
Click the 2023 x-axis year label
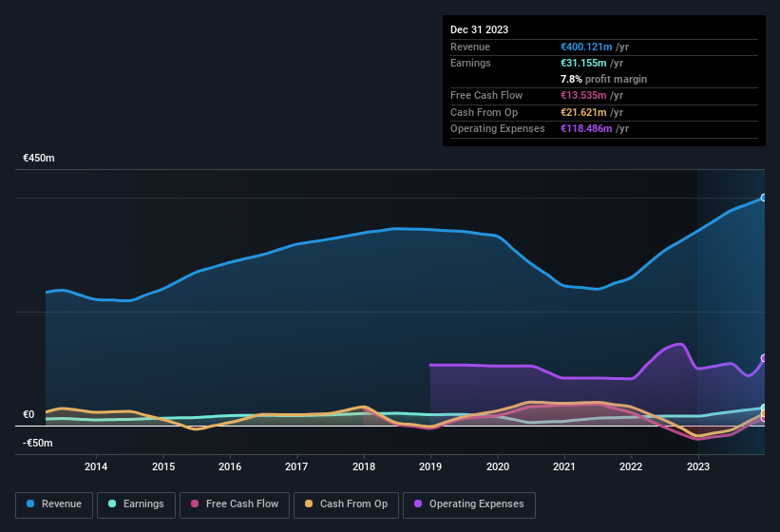(698, 466)
